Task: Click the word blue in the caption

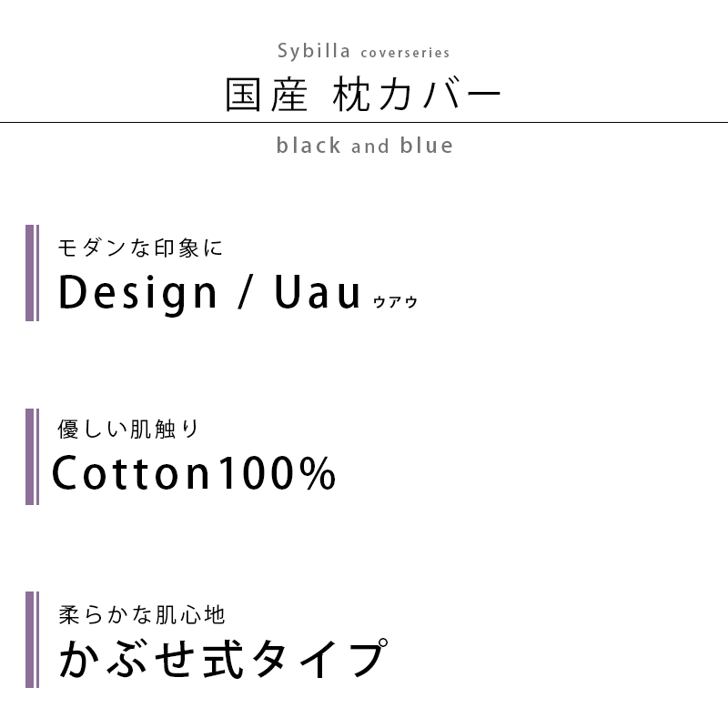Action: coord(427,146)
